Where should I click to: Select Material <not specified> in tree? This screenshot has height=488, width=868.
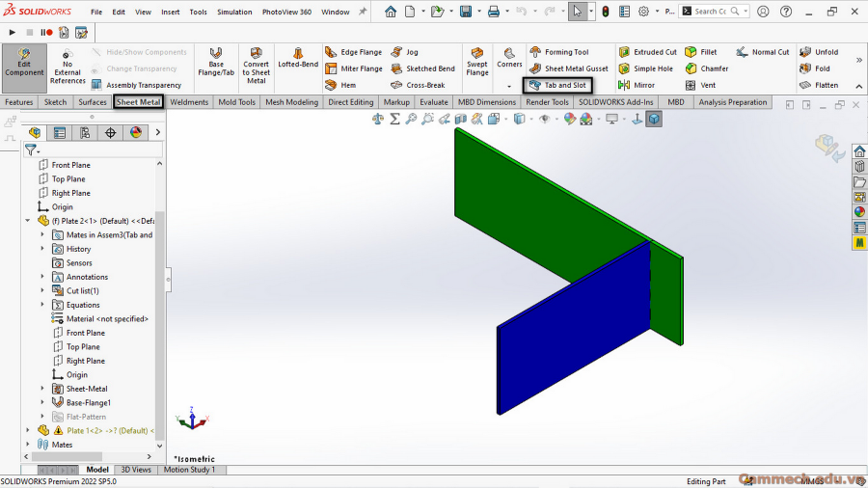(x=100, y=318)
